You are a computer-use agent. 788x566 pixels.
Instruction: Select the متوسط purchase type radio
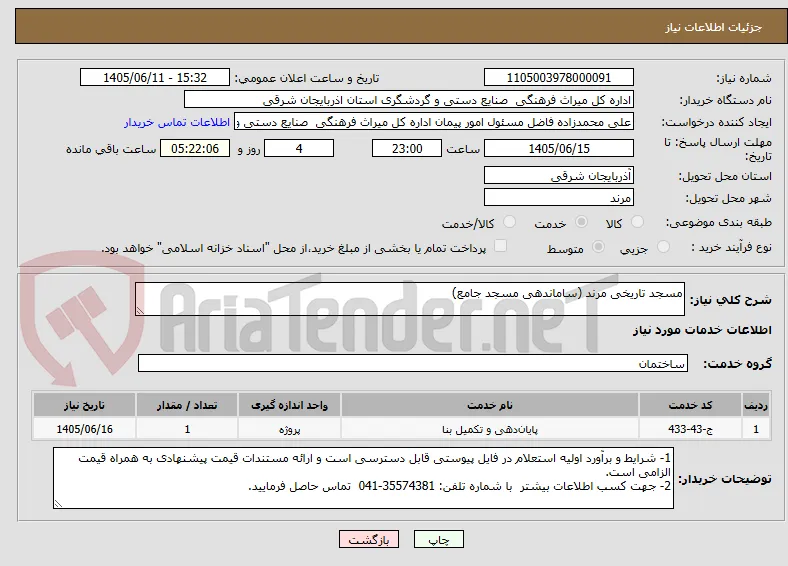coord(598,246)
